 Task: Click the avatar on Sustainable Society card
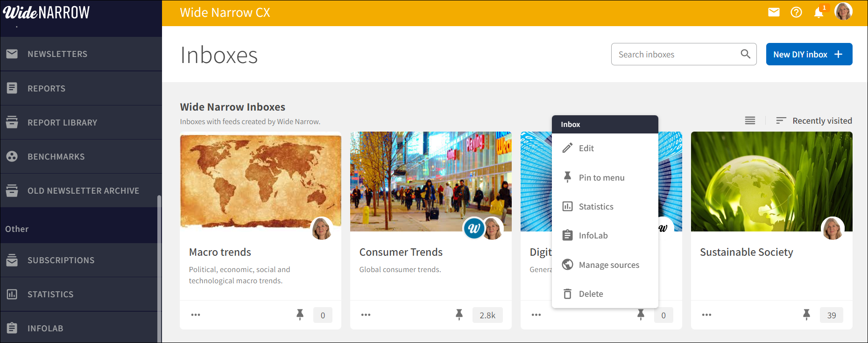coord(833,228)
